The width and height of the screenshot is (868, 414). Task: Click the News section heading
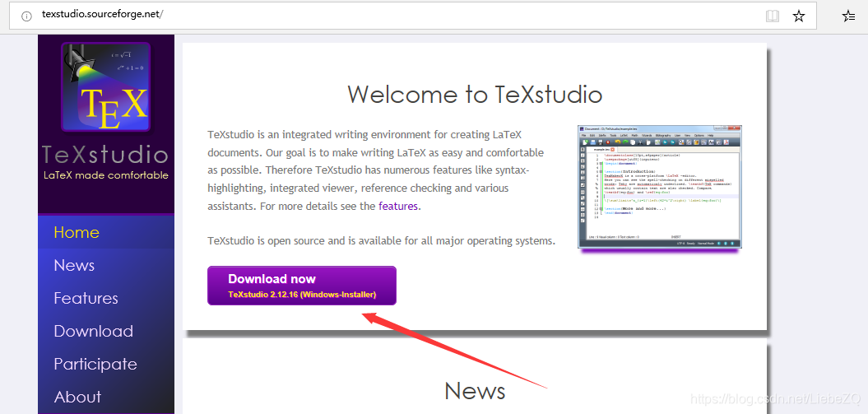[x=475, y=390]
